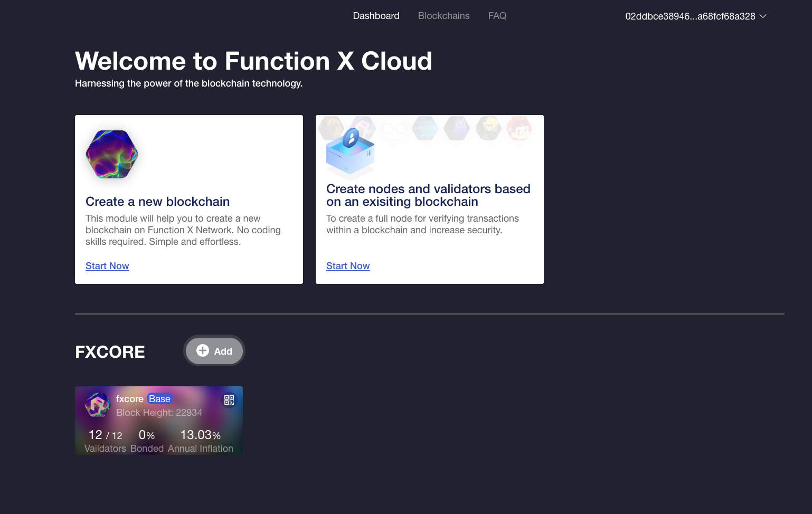The image size is (812, 514).
Task: Click the plus icon in the Add button
Action: [x=203, y=350]
